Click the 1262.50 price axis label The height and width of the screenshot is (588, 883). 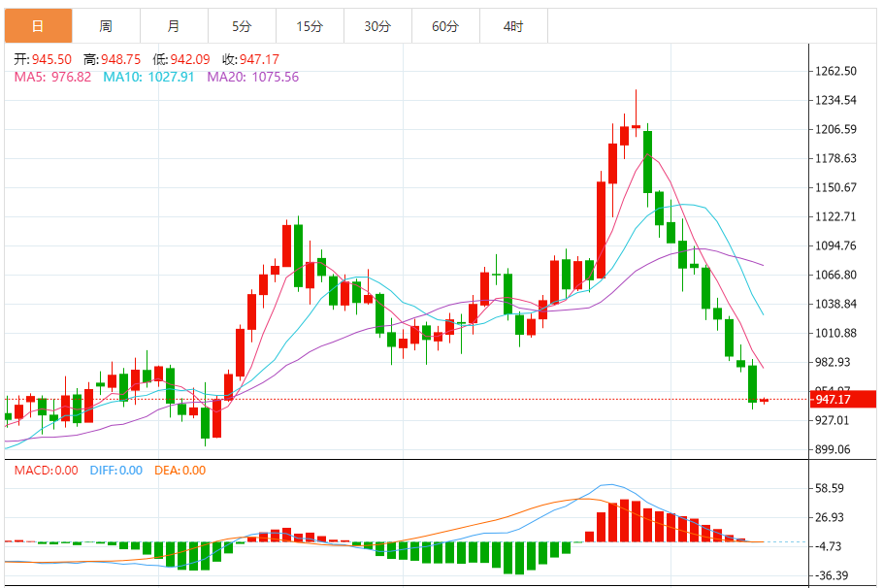click(835, 71)
